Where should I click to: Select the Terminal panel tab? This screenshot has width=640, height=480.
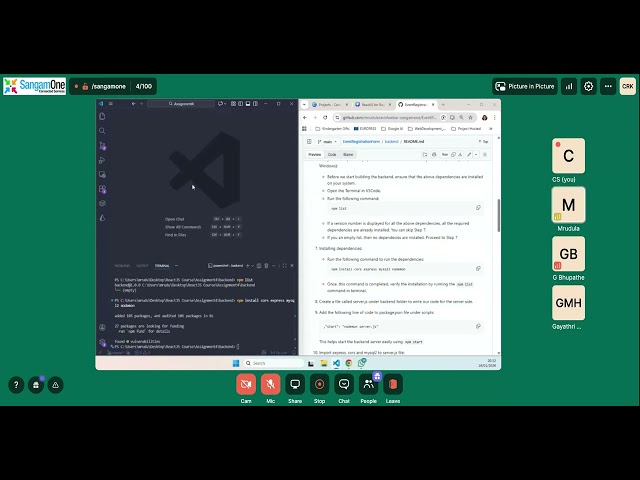pyautogui.click(x=162, y=266)
